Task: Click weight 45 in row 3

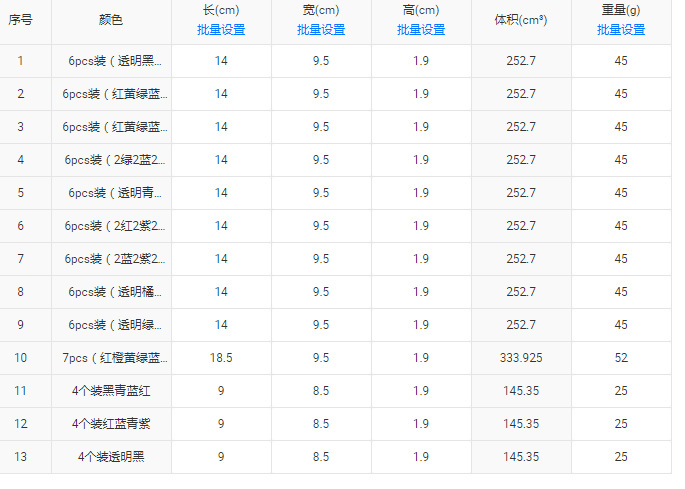Action: [x=621, y=127]
